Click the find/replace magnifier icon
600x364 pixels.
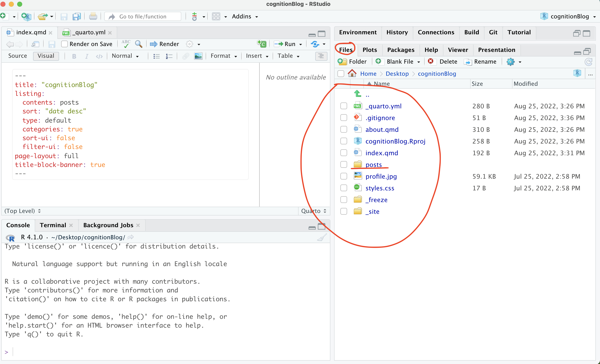(139, 44)
